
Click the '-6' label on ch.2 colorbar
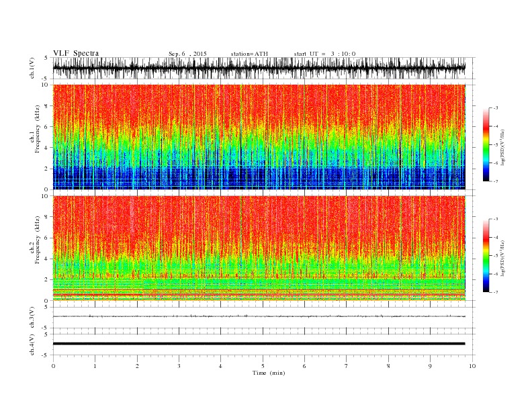pos(496,274)
